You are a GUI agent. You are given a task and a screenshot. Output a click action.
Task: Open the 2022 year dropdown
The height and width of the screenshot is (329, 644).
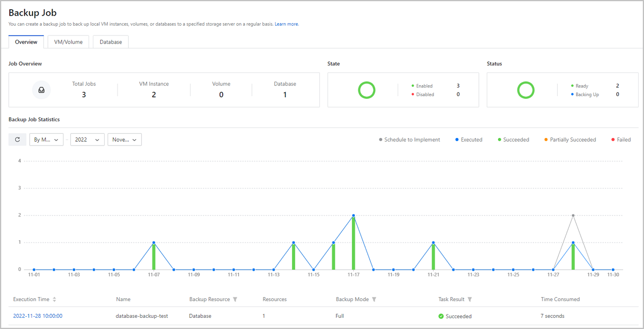pos(87,140)
